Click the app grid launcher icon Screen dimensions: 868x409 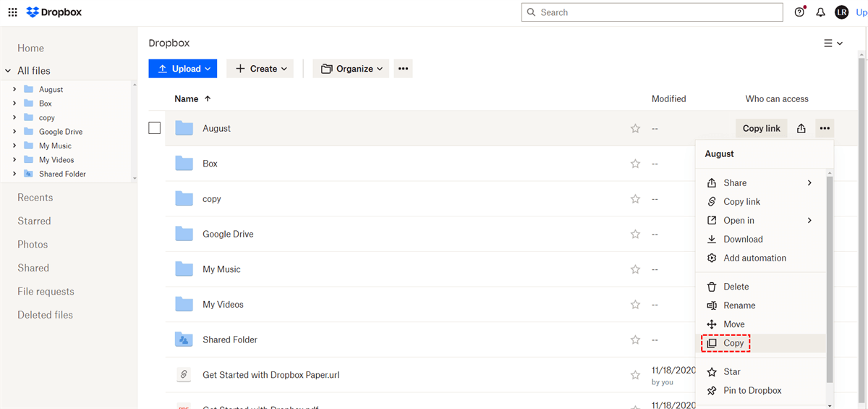pos(12,12)
